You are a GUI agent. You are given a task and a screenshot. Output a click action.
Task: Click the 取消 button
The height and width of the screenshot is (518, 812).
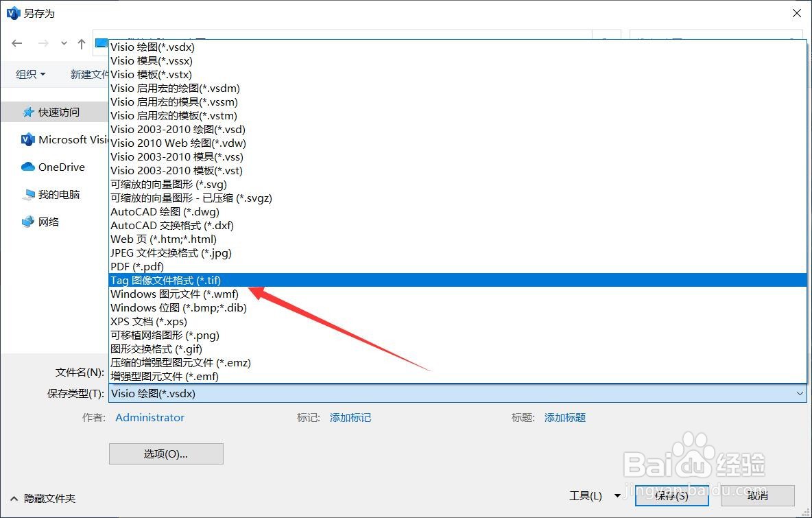[758, 496]
